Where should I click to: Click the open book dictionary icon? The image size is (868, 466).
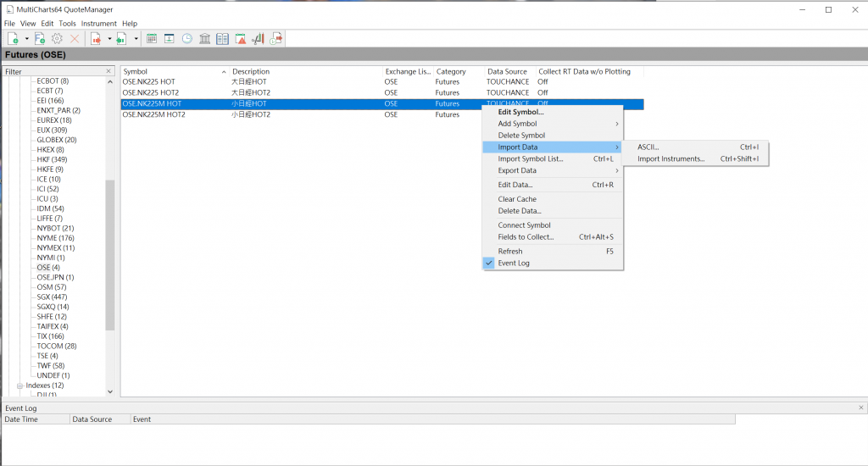tap(223, 39)
